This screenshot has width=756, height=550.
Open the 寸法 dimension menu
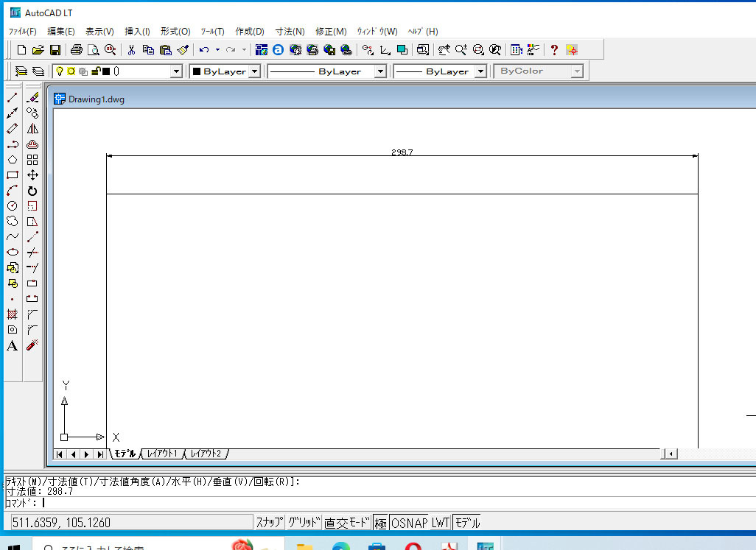click(x=290, y=32)
